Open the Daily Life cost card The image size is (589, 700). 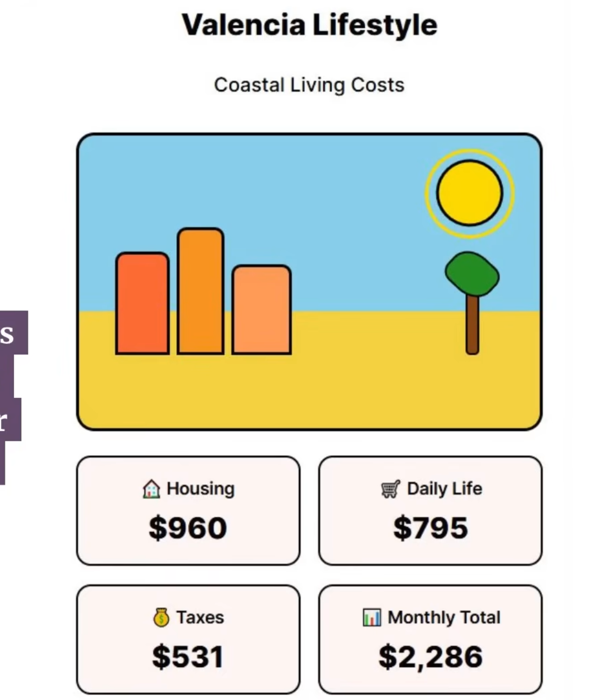430,510
